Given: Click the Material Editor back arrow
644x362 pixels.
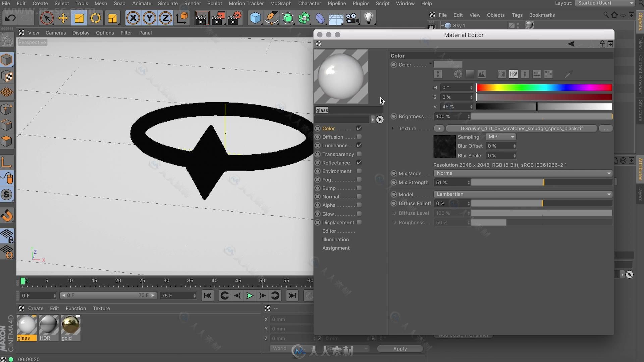Looking at the screenshot, I should coord(571,44).
